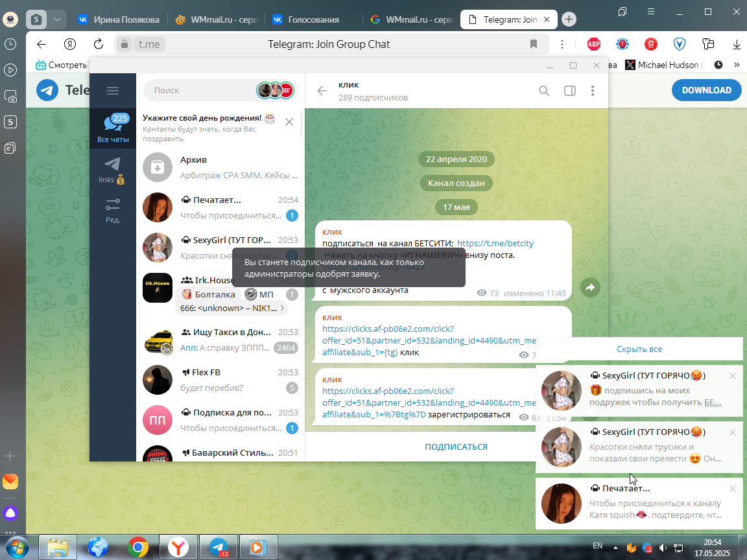Reload the current page
Viewport: 747px width, 560px height.
pos(98,44)
